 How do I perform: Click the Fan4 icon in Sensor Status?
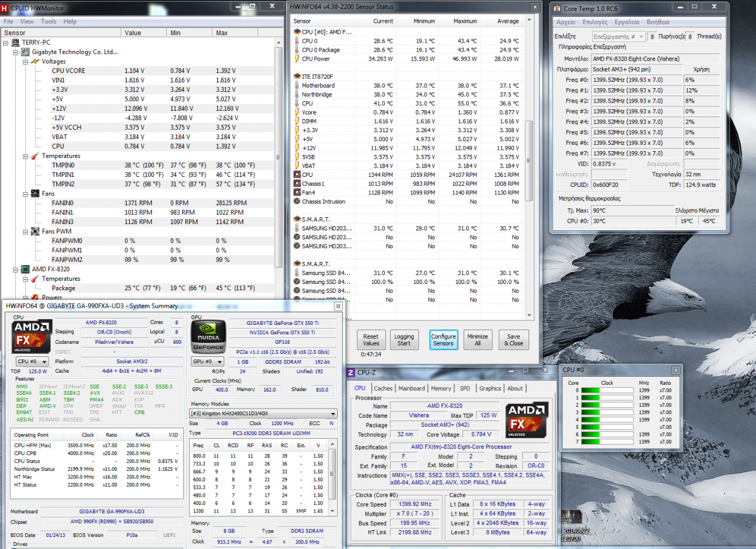pos(297,193)
